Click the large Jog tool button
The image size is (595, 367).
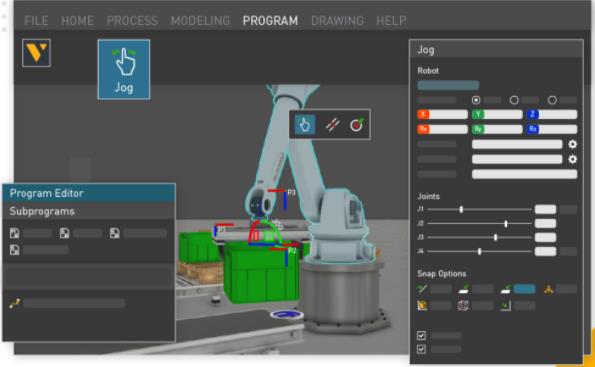point(124,69)
